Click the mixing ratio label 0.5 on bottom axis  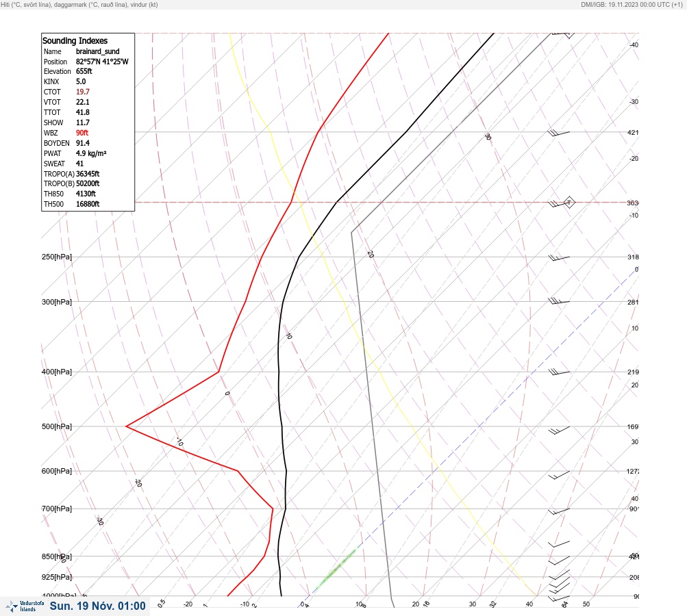click(x=161, y=603)
